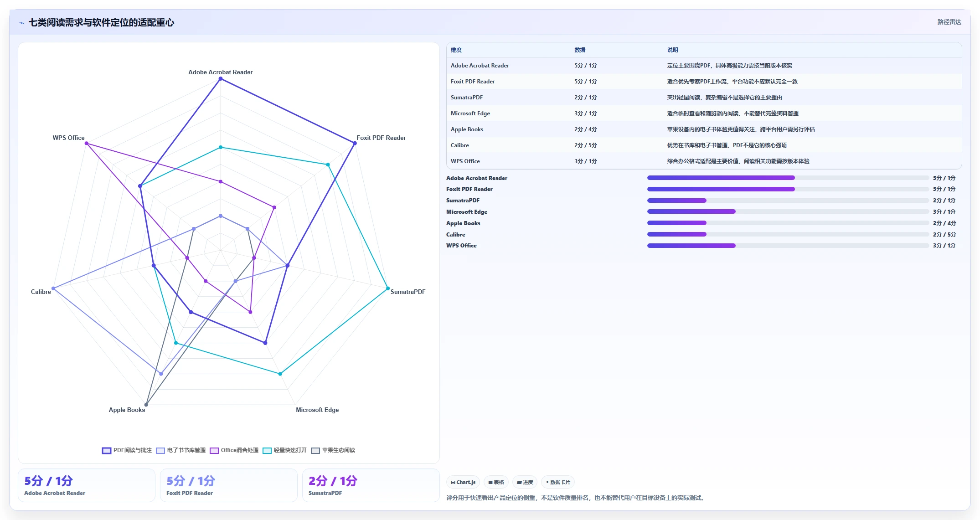Click the 数据卡片 chip
980x520 pixels.
558,482
